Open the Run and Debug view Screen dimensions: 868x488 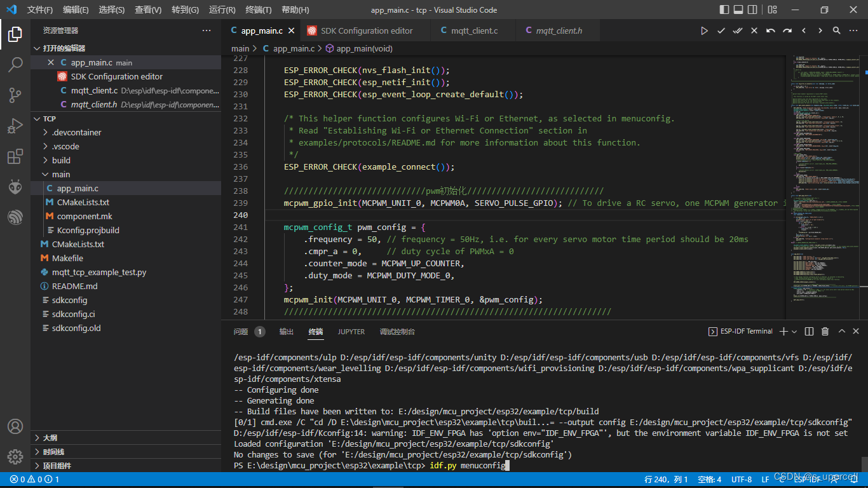pos(15,126)
